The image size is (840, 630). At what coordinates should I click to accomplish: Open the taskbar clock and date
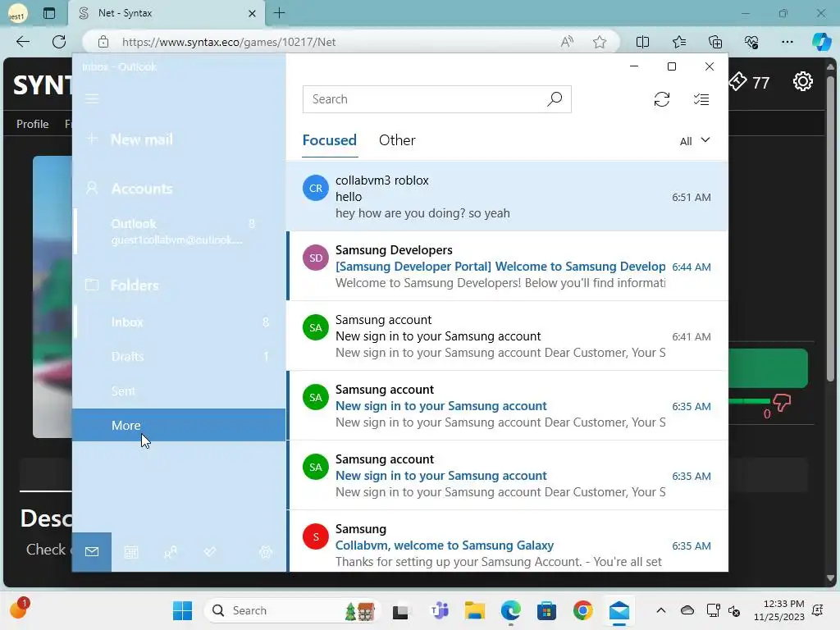779,610
